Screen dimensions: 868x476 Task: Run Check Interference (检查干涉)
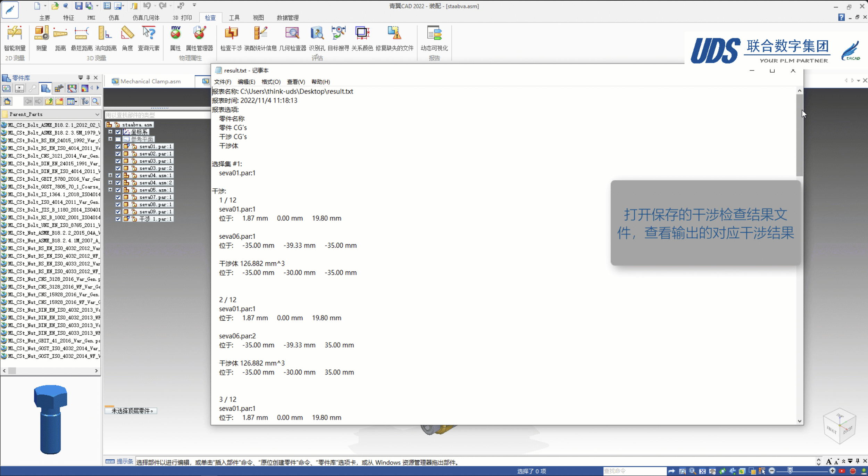pyautogui.click(x=231, y=39)
